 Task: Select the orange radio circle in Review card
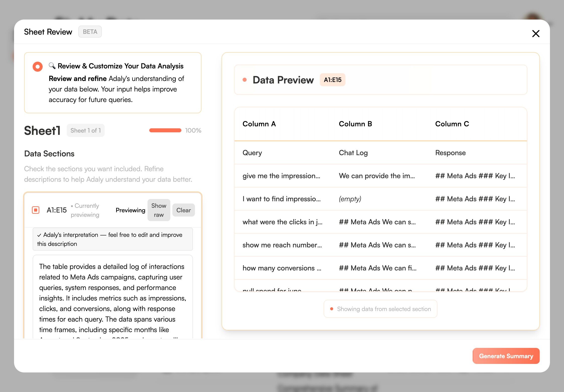click(x=38, y=67)
